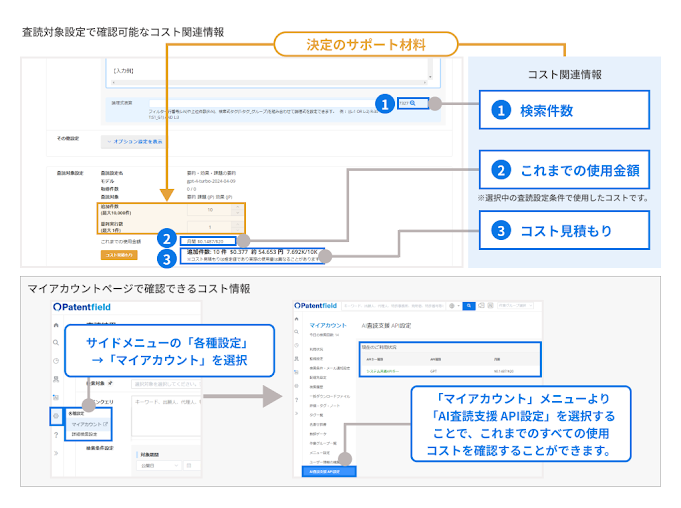The image size is (681, 508).
Task: Click the gear settings icon in left sidebar
Action: [x=56, y=414]
